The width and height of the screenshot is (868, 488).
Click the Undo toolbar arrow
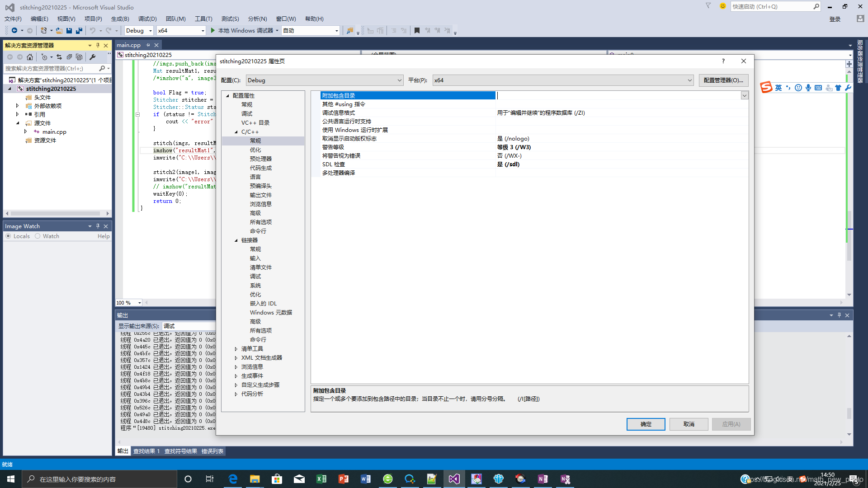[93, 31]
